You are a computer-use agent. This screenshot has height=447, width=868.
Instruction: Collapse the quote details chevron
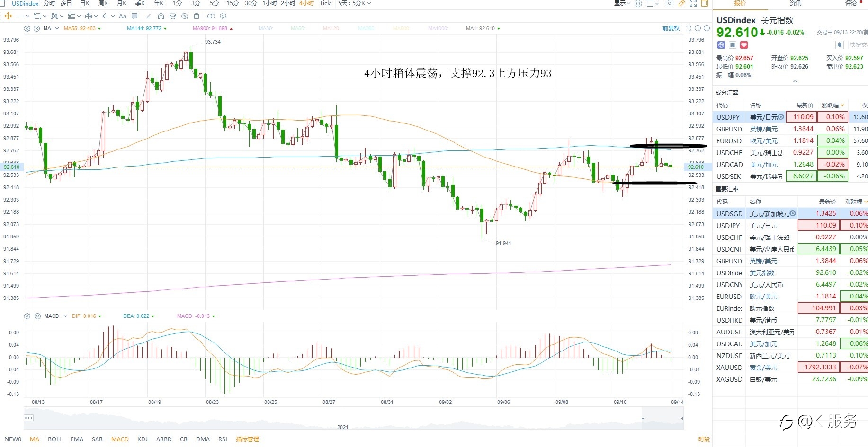tap(795, 81)
